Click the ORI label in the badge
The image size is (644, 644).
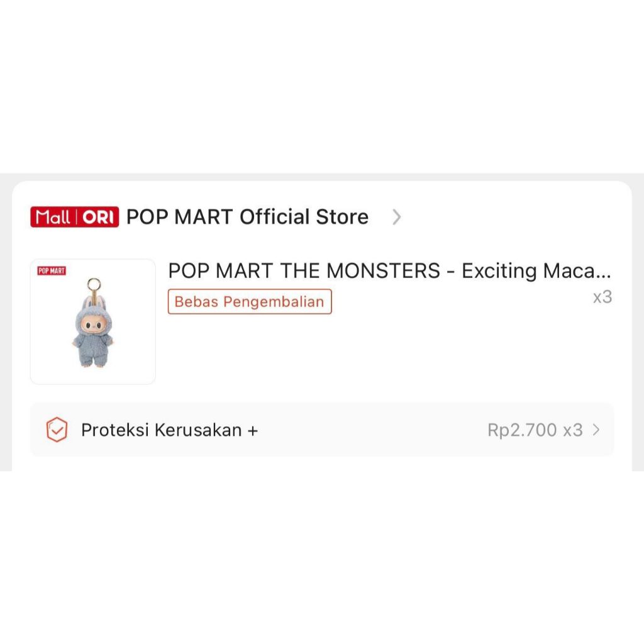[x=99, y=217]
